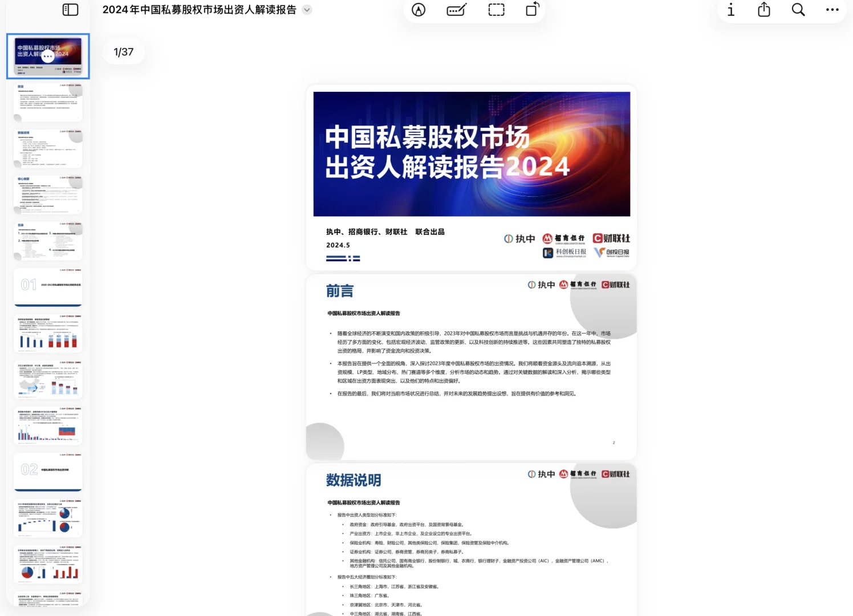Image resolution: width=853 pixels, height=616 pixels.
Task: Toggle the thumbnail sidebar panel
Action: click(70, 10)
